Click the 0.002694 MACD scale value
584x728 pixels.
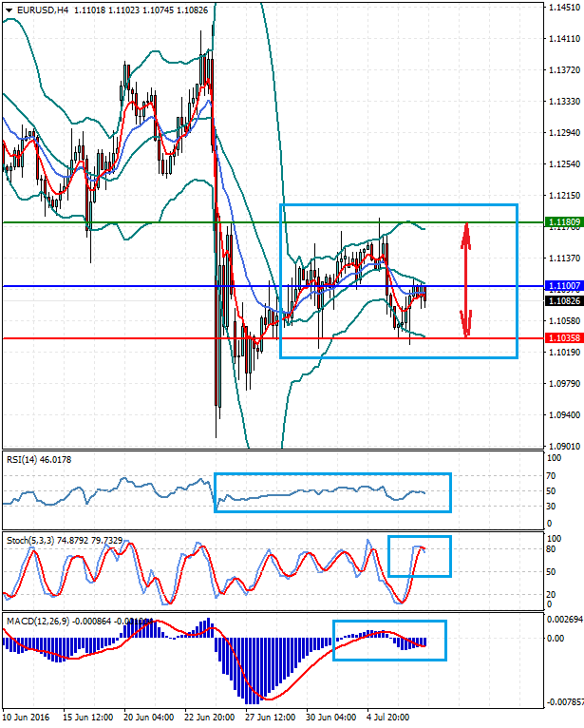[x=563, y=619]
